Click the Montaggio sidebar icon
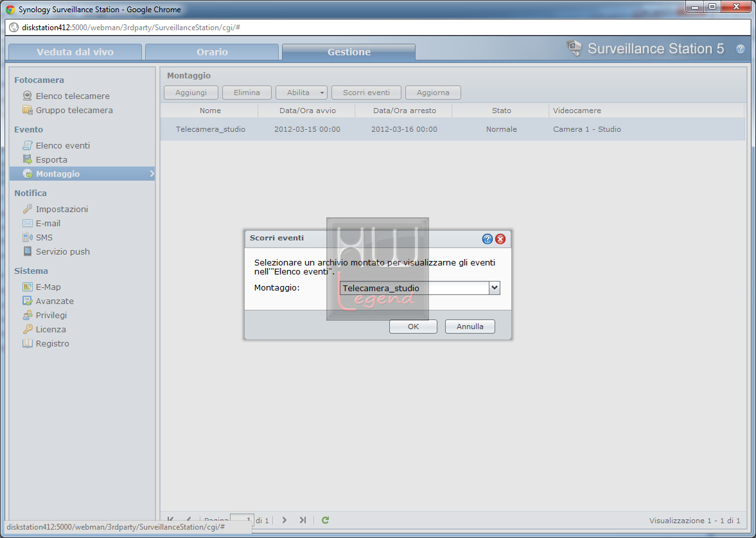756x538 pixels. coord(28,173)
